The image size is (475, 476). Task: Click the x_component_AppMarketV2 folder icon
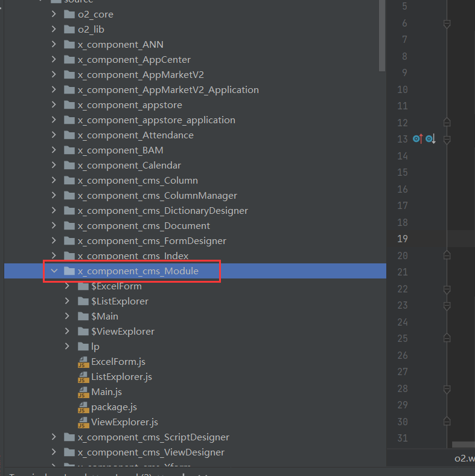(69, 75)
